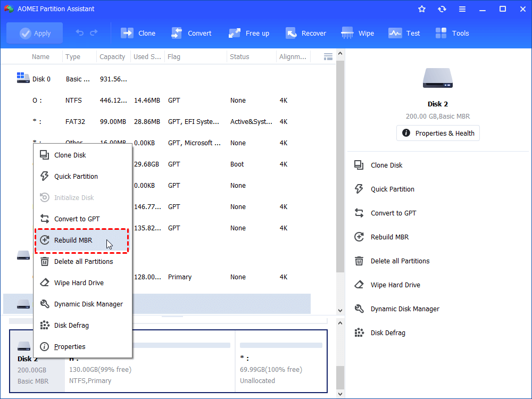Choose Disk Defrag in context menu

pos(82,326)
